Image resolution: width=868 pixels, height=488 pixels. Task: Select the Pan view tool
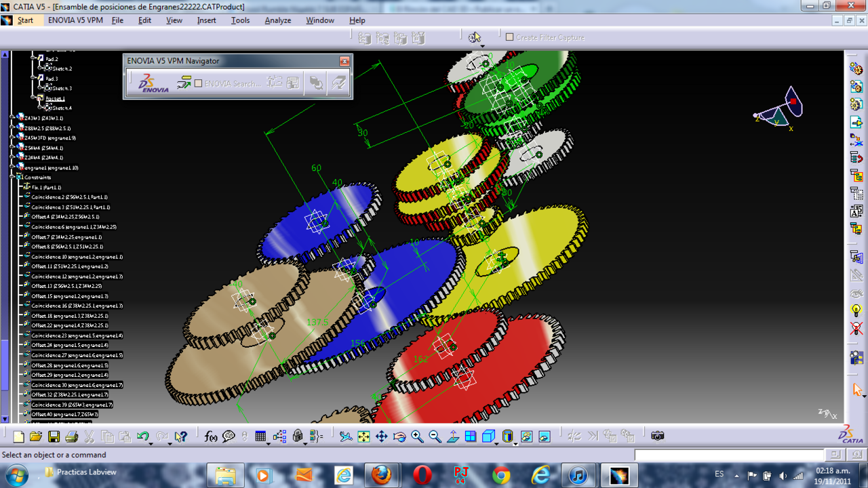[x=381, y=437]
